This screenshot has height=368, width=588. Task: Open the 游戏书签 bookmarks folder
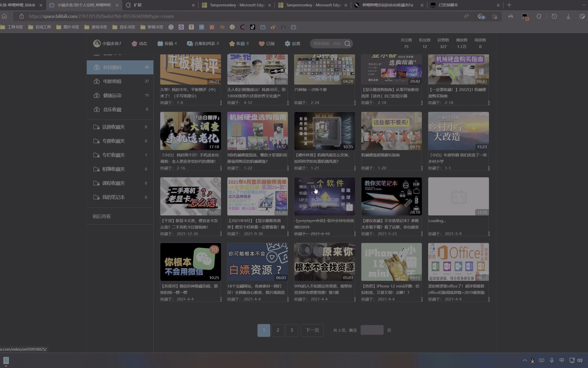(96, 27)
